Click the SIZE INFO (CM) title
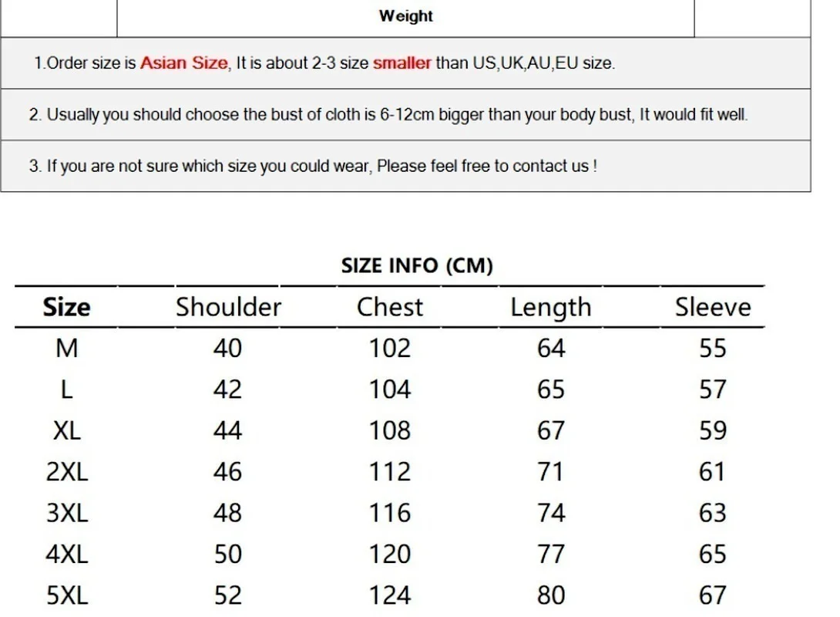The width and height of the screenshot is (840, 617). click(x=417, y=266)
